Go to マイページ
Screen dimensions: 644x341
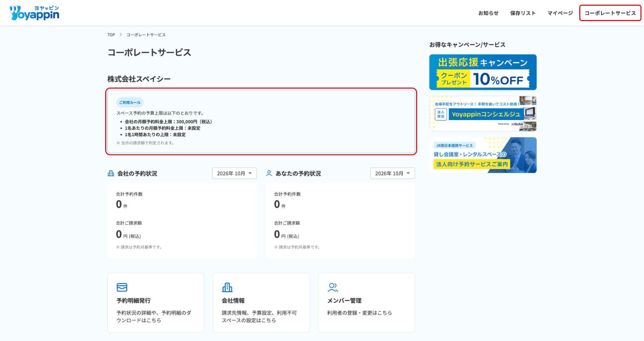(560, 13)
